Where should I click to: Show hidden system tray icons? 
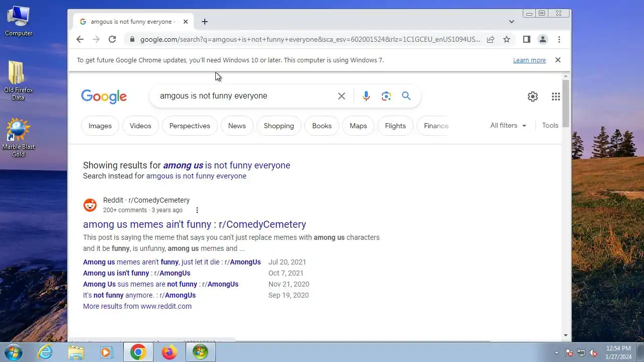click(556, 353)
